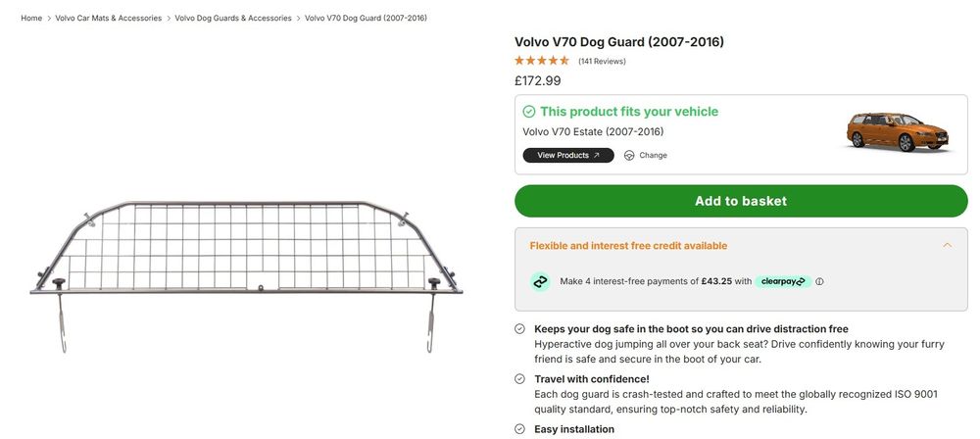
Task: Open the 141 Reviews link
Action: point(602,62)
